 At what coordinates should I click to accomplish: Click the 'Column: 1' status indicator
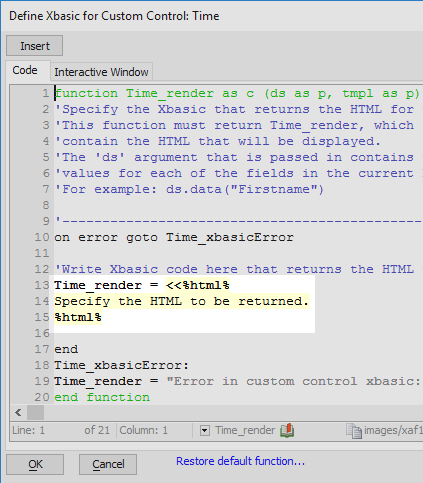pos(144,430)
